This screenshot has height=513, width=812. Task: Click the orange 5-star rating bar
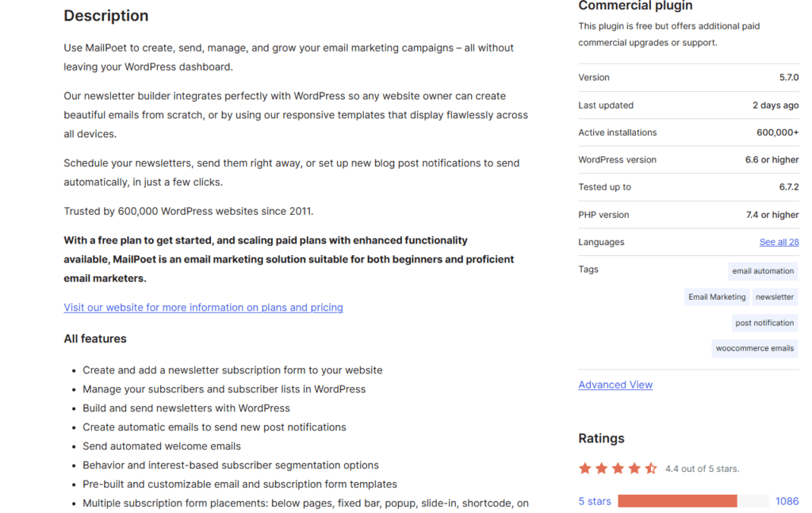[x=677, y=501]
